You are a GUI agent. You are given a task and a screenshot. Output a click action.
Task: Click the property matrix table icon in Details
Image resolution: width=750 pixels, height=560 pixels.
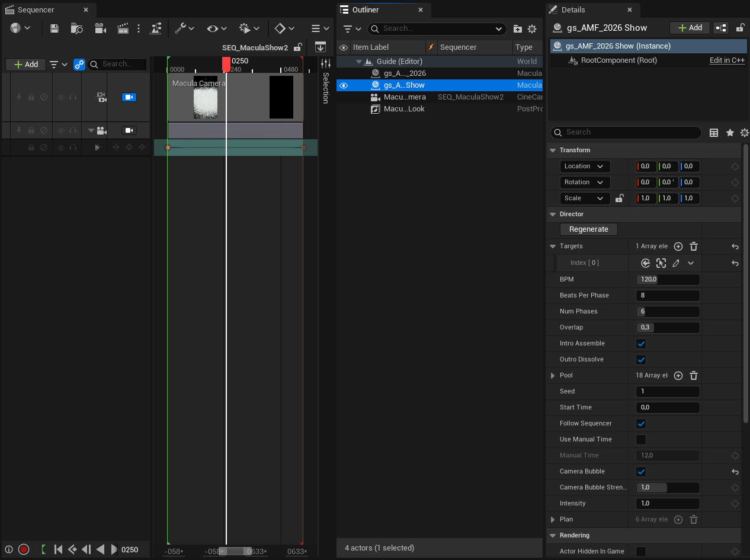point(714,133)
